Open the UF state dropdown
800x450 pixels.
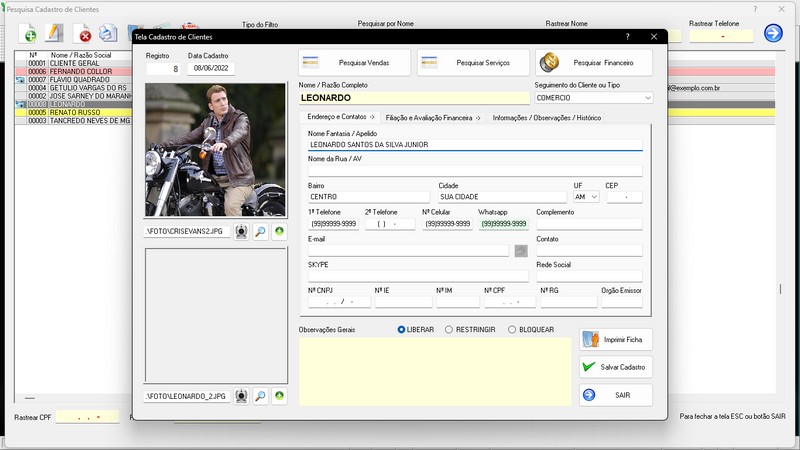(594, 197)
